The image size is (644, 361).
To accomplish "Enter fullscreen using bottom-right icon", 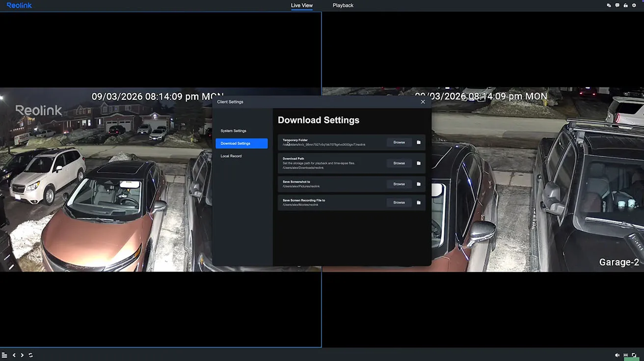I will pos(634,355).
